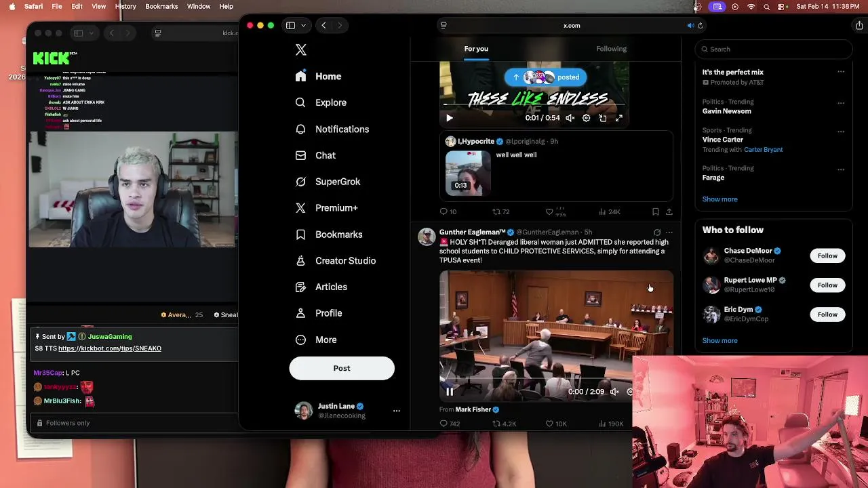Click the X Search field

click(774, 49)
